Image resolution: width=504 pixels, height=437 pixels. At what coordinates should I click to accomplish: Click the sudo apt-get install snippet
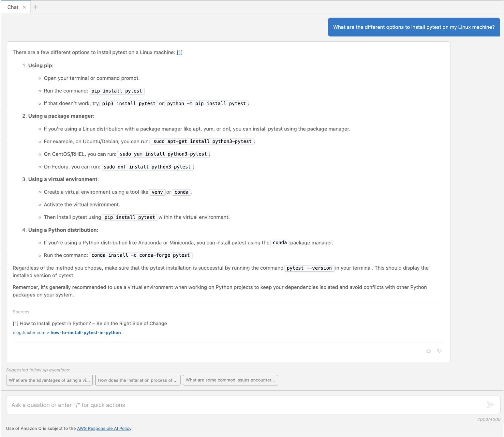[x=202, y=141]
